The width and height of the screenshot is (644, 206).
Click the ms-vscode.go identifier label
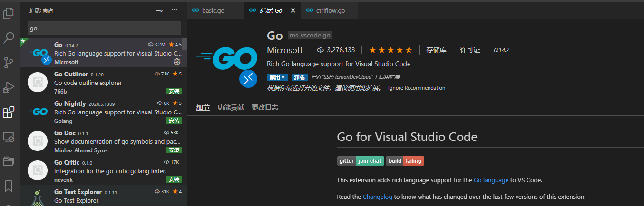310,35
